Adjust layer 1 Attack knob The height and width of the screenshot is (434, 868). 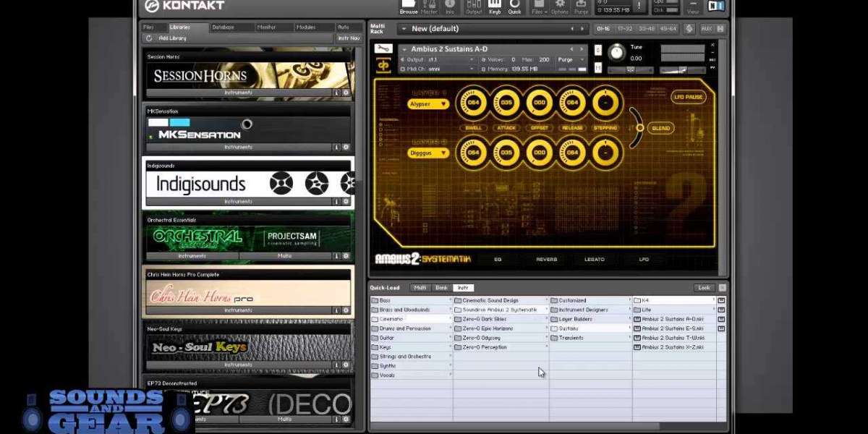point(506,103)
